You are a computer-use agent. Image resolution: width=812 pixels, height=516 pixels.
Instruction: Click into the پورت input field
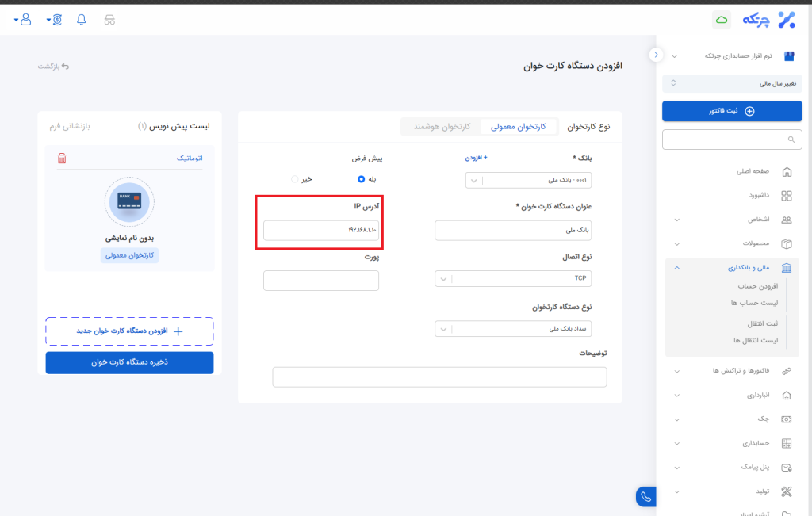point(321,281)
